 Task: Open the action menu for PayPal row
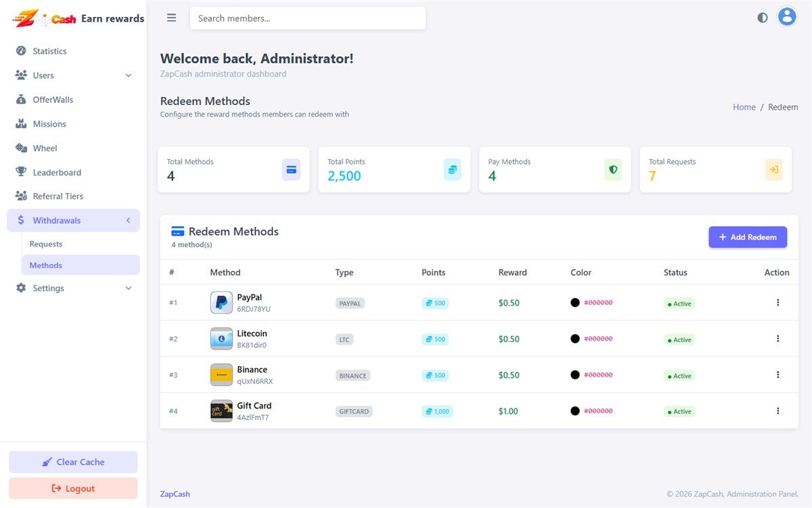coord(777,302)
